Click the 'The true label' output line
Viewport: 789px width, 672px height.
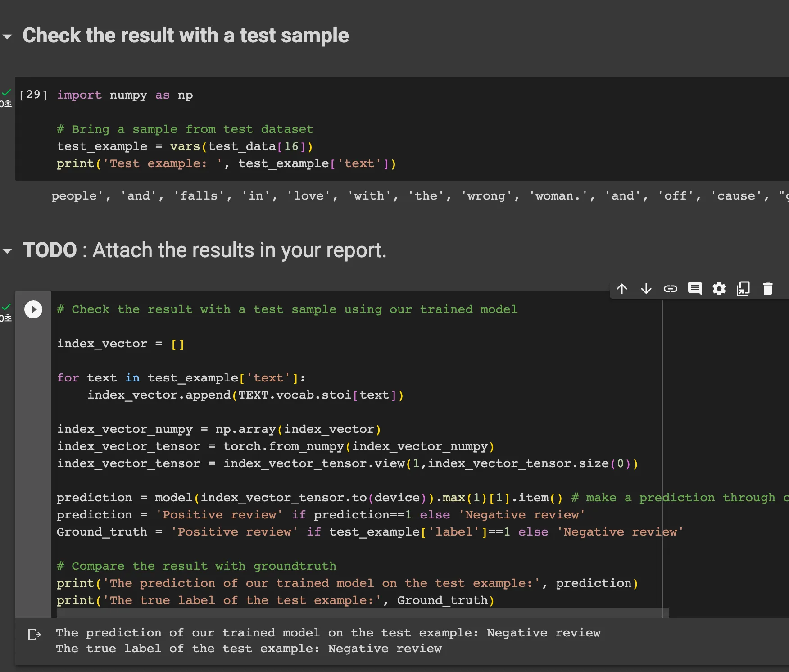coord(249,649)
